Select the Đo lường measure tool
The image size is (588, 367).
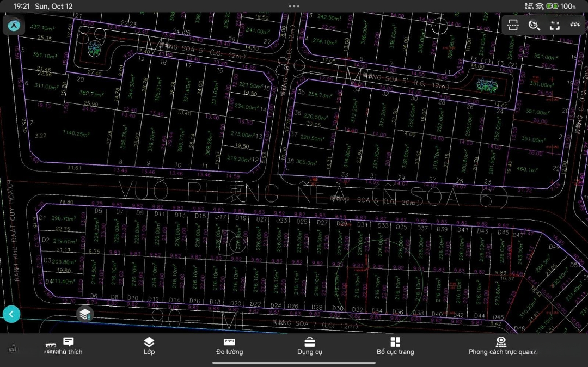point(229,346)
